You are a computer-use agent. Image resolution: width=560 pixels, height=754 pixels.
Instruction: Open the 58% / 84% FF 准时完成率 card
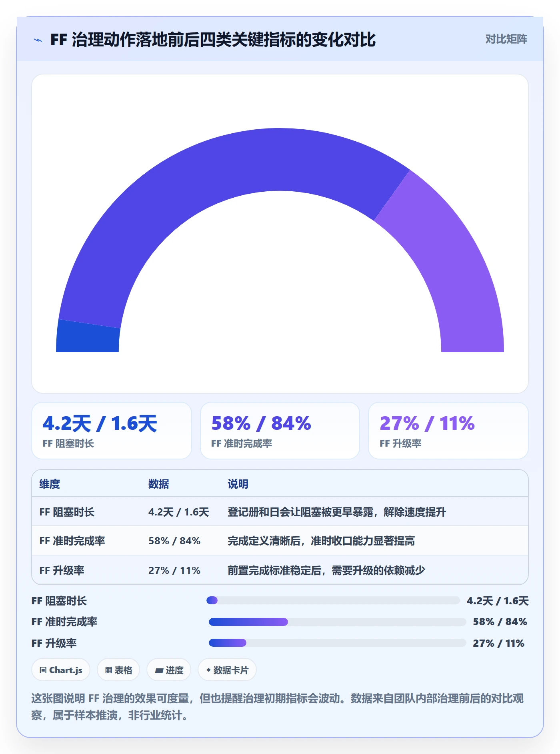(280, 431)
